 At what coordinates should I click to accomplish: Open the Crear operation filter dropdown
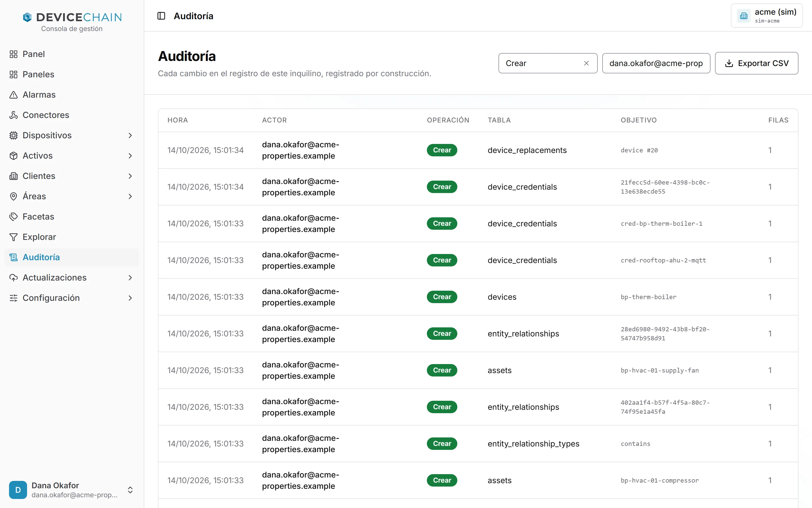[x=548, y=63]
